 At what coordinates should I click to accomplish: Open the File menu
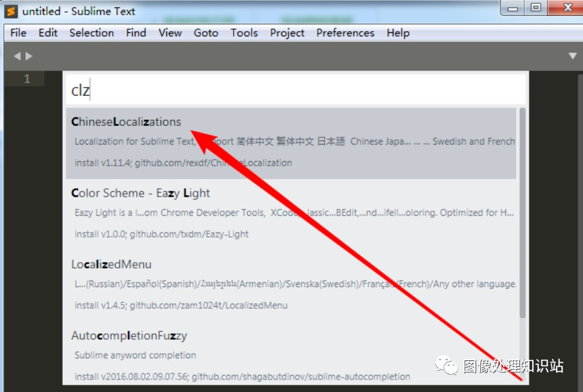pyautogui.click(x=18, y=33)
